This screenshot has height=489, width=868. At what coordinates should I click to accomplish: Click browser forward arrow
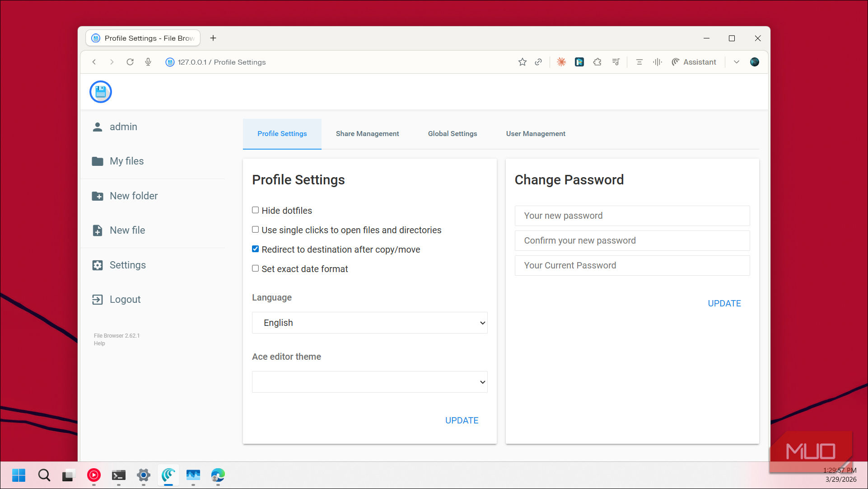112,62
